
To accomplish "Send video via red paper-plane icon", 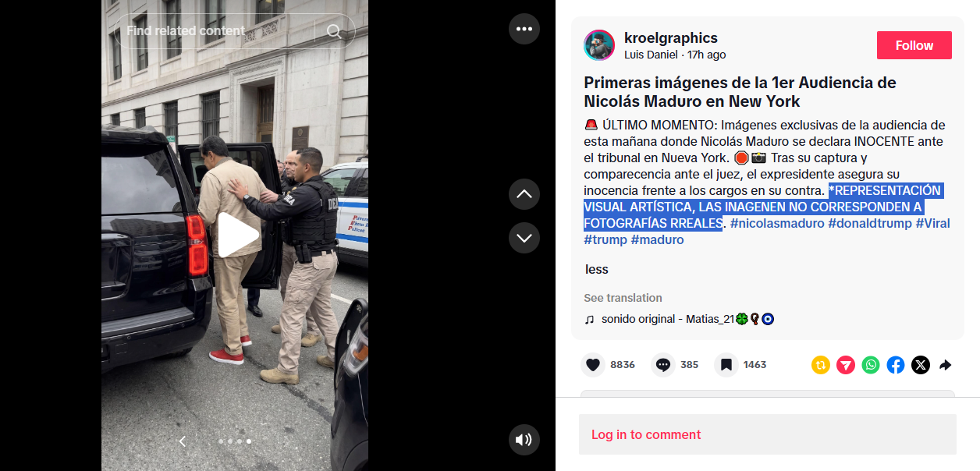I will click(x=846, y=365).
